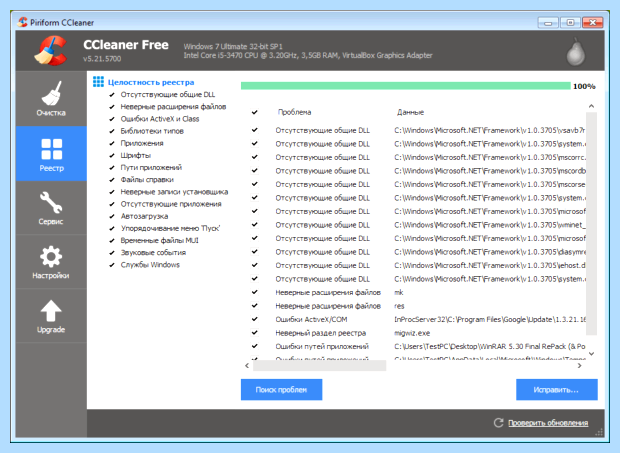Toggle Файлы справки option
Image resolution: width=620 pixels, height=453 pixels.
pos(112,180)
